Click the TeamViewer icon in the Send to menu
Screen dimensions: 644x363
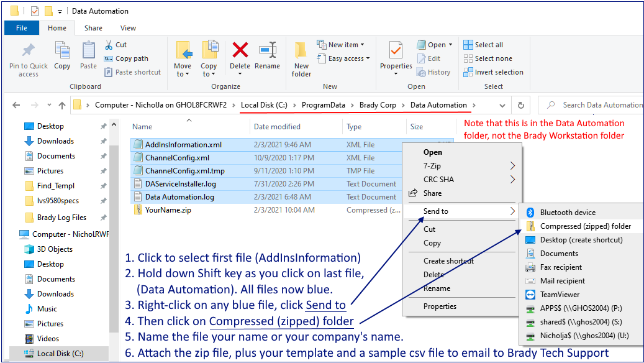[530, 295]
